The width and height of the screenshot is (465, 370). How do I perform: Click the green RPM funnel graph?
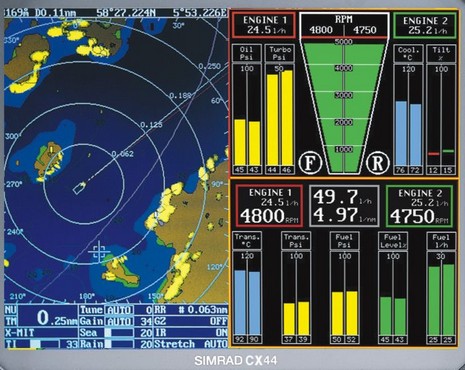pyautogui.click(x=344, y=107)
